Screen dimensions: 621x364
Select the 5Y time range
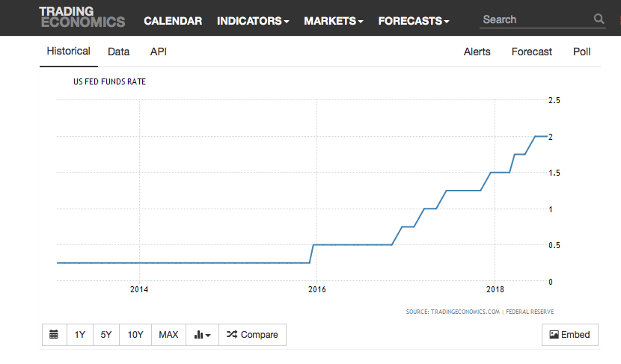coord(106,335)
